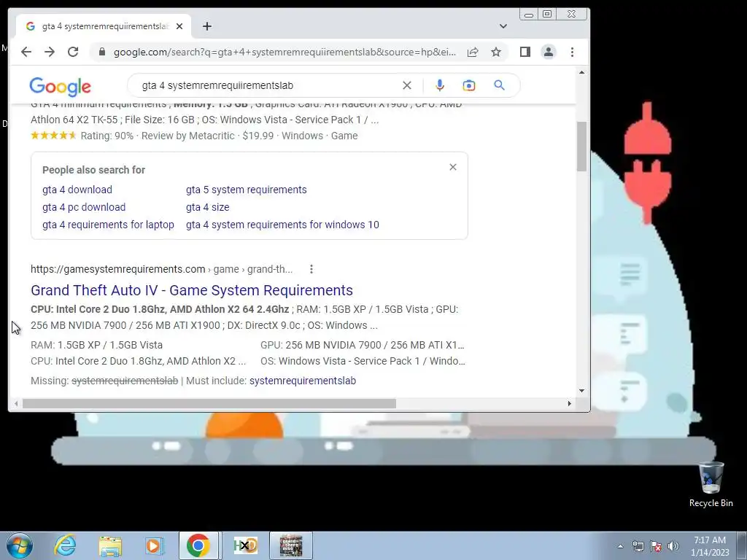Open the network tray icon
Screen dimensions: 747x560
point(638,546)
